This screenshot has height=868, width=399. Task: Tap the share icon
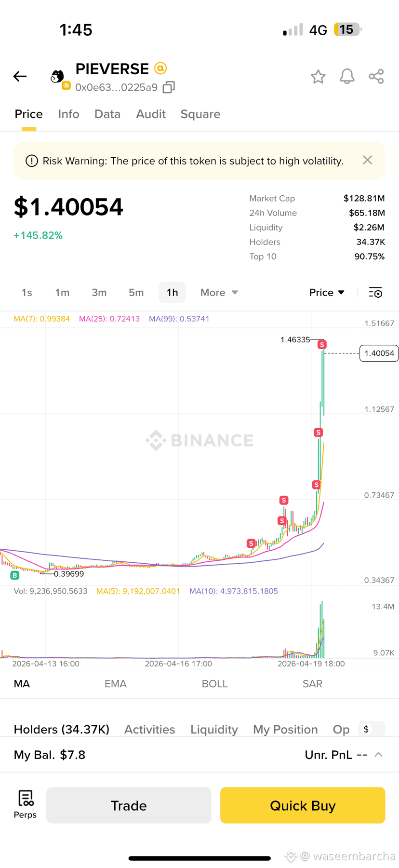point(376,76)
